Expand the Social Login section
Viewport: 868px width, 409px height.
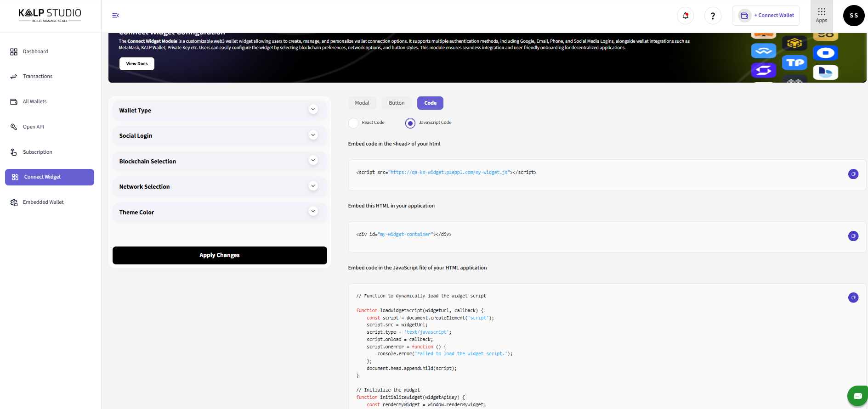pyautogui.click(x=313, y=135)
